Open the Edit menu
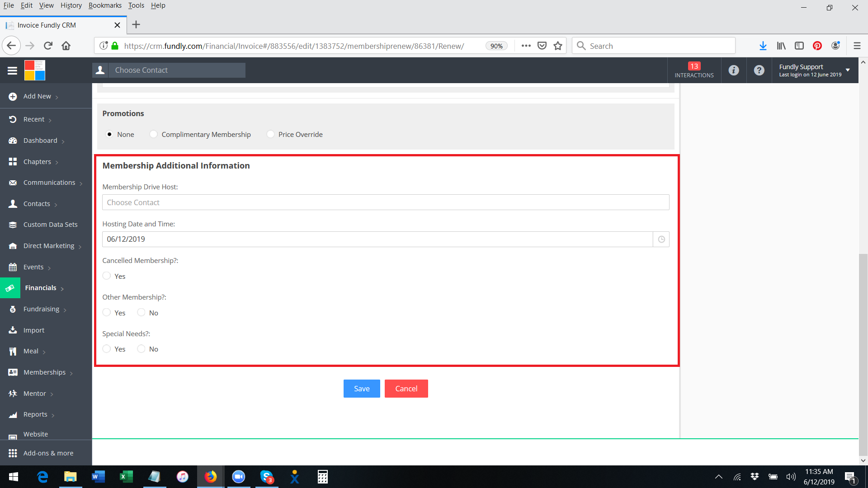 tap(27, 5)
